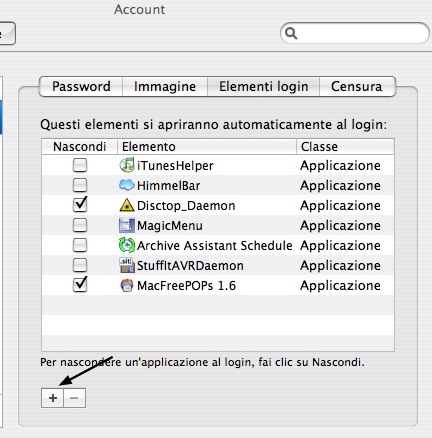Remove item with the minus button

tap(74, 398)
